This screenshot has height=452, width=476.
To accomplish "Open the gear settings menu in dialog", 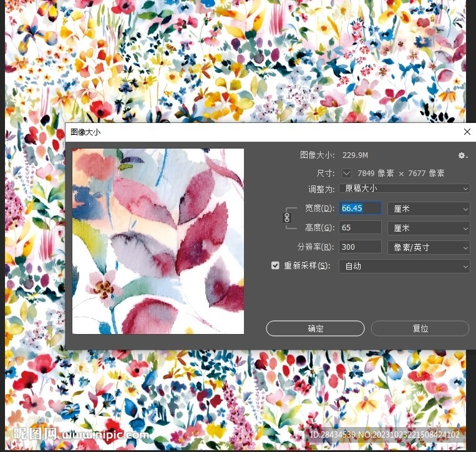I will 462,155.
